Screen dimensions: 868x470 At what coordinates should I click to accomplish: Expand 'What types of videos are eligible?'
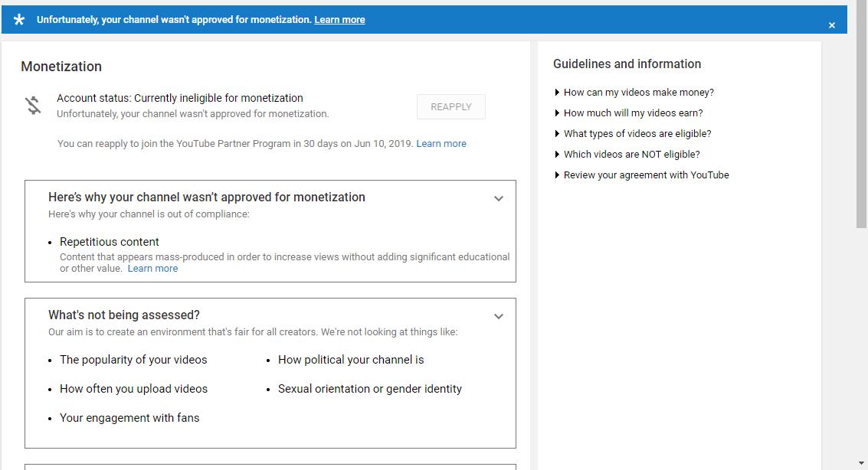pos(633,134)
